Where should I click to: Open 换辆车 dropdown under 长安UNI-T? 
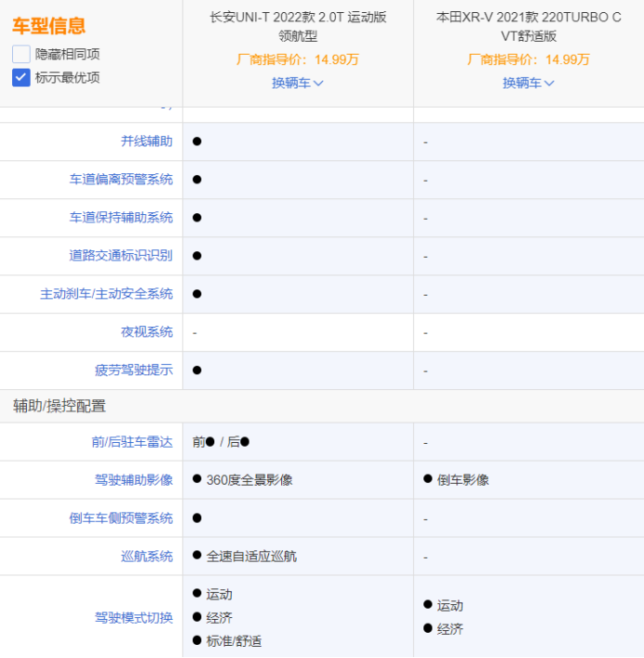(298, 83)
